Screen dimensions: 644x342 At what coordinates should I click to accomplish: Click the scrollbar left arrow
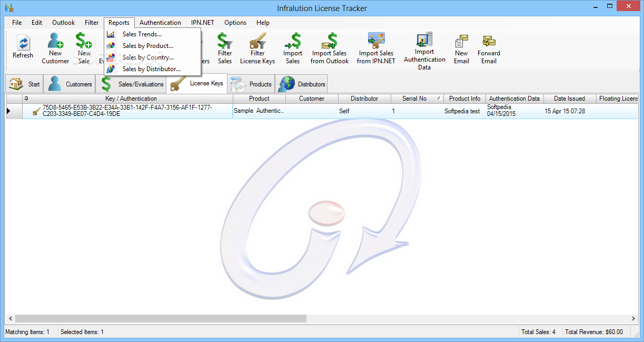(x=9, y=319)
